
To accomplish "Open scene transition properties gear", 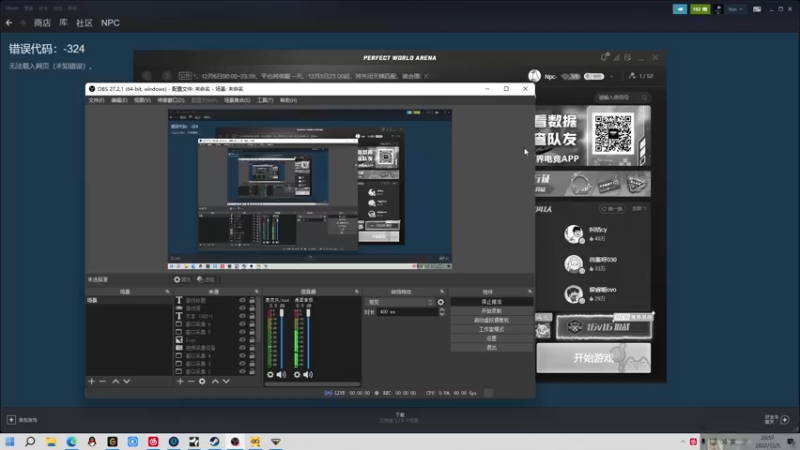I will coord(441,302).
